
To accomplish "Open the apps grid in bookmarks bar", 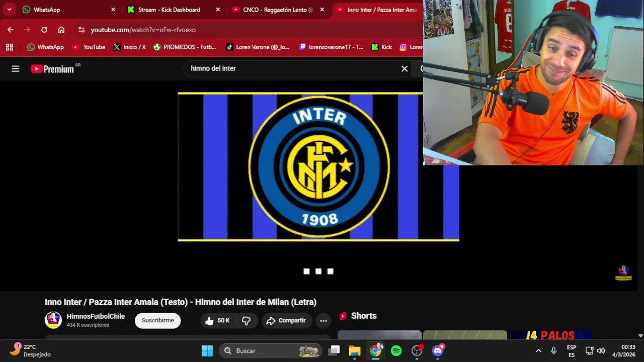I will click(x=9, y=47).
